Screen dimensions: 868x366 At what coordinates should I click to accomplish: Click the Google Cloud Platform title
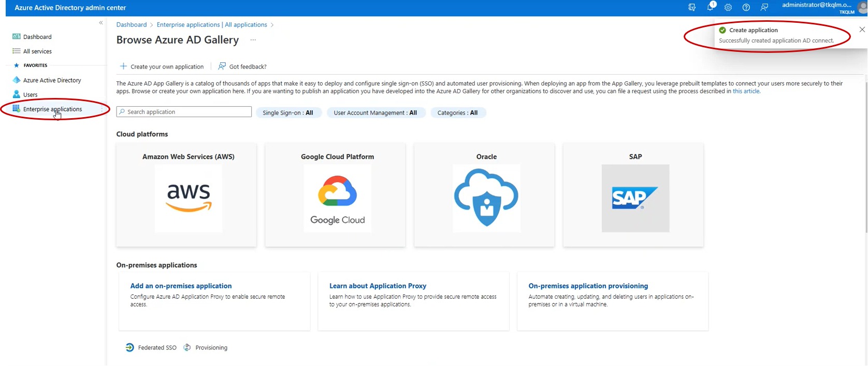pos(337,157)
